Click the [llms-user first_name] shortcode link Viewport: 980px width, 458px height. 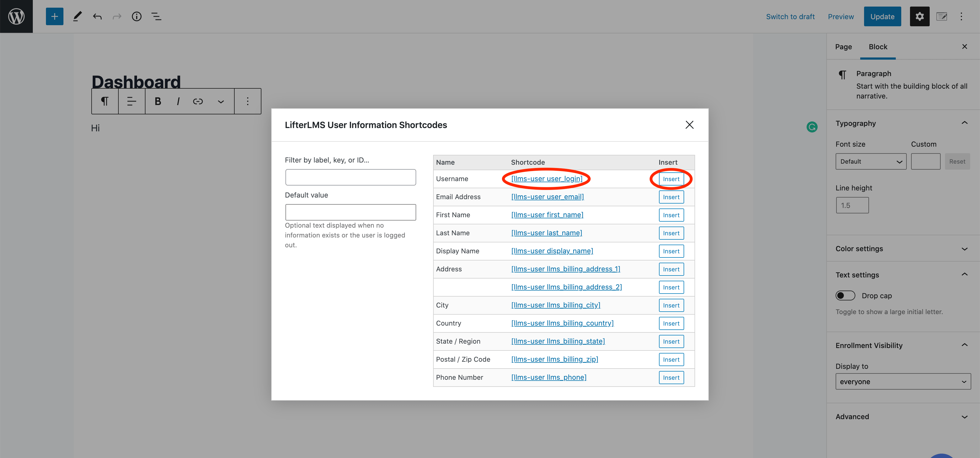point(547,215)
